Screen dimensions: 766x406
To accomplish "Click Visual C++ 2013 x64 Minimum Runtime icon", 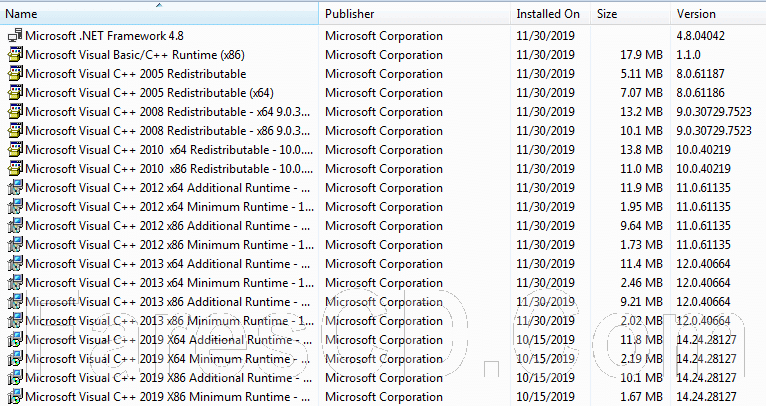I will point(15,283).
